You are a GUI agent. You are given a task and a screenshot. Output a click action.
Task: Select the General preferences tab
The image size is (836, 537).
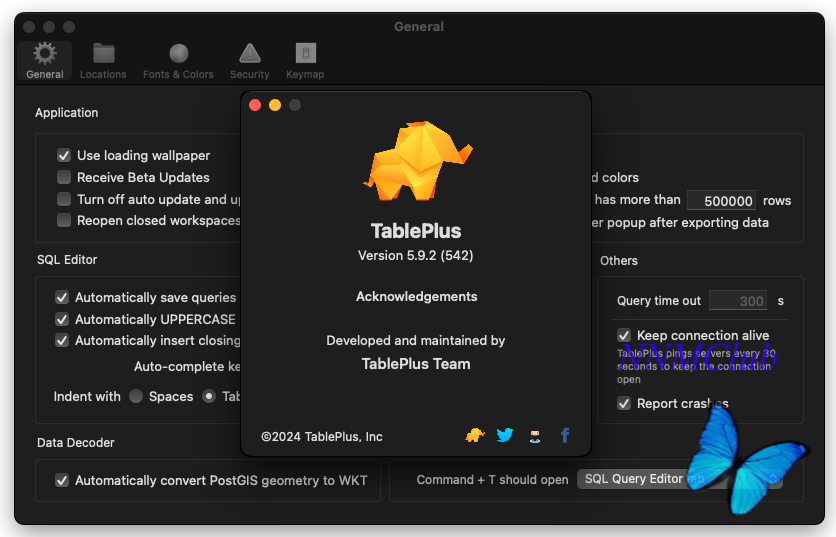[45, 60]
